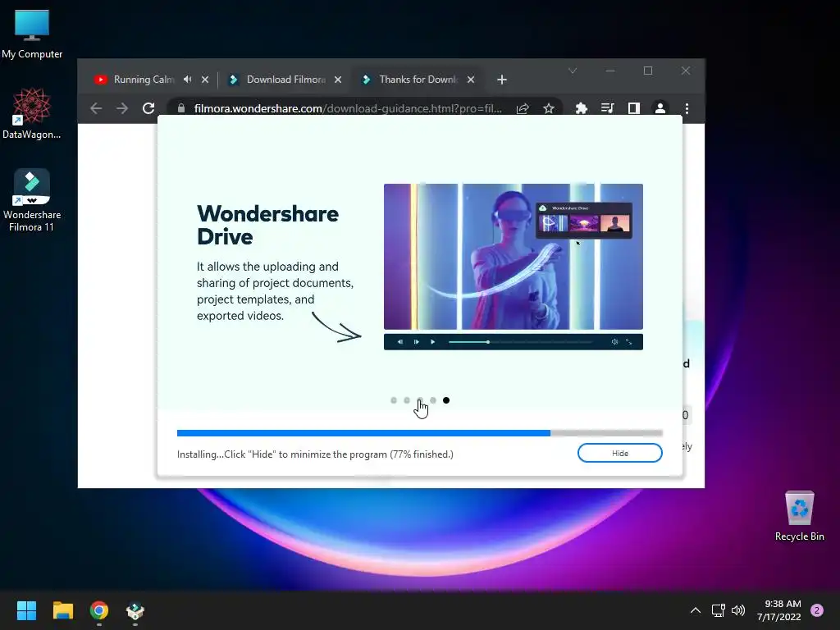Viewport: 840px width, 630px height.
Task: Open network status tray icon
Action: (x=718, y=610)
